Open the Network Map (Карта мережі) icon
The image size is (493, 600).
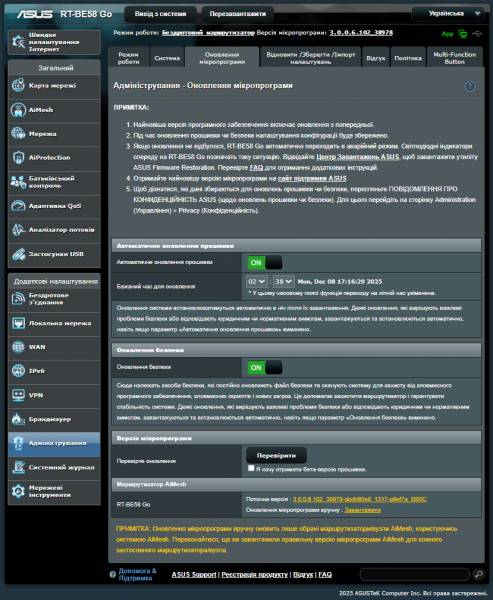[x=18, y=85]
